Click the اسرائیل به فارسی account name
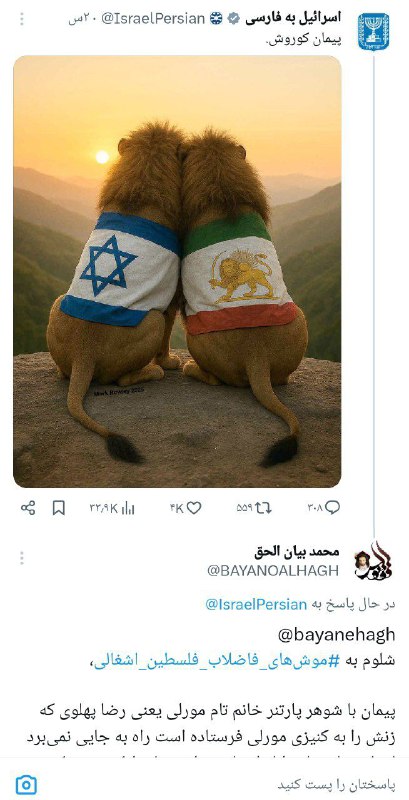409x800 pixels. 293,18
